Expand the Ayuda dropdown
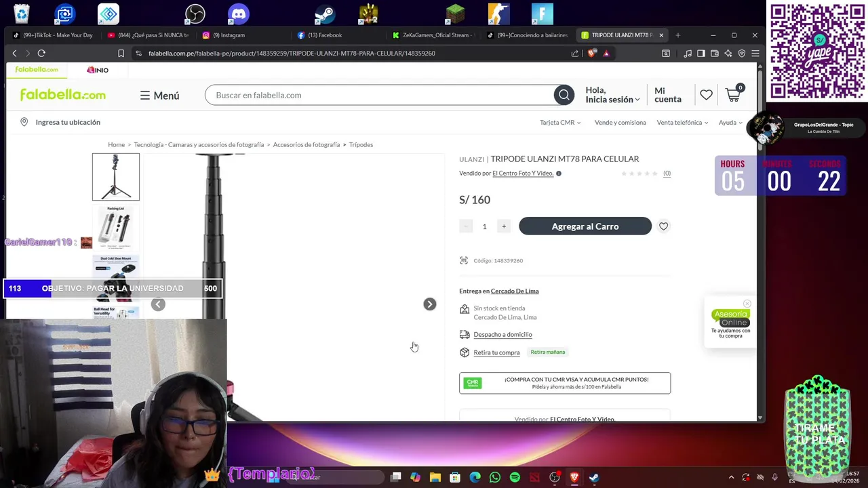Viewport: 868px width, 488px height. pyautogui.click(x=730, y=123)
